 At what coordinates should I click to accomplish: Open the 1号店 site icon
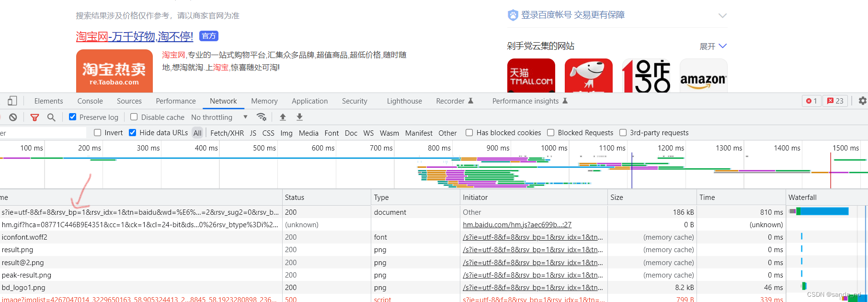pos(646,76)
